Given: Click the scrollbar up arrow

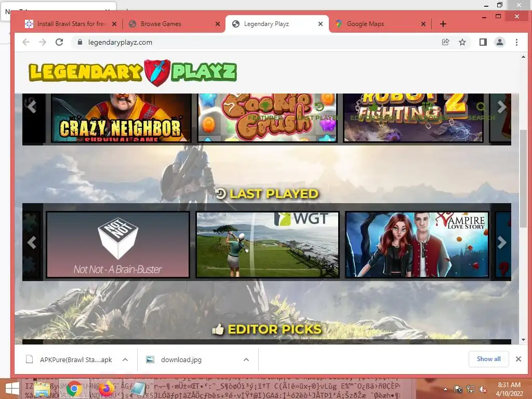Looking at the screenshot, I should (523, 57).
